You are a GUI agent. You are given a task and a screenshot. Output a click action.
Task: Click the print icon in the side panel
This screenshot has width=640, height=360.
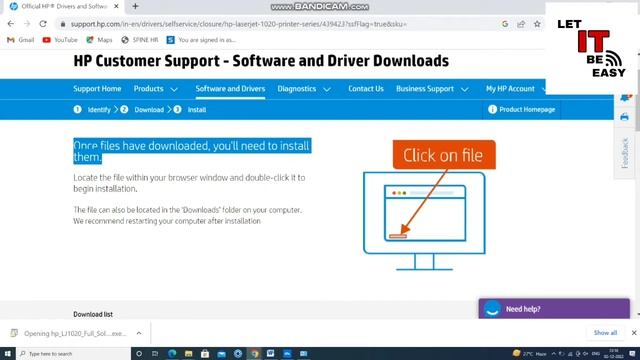[624, 117]
